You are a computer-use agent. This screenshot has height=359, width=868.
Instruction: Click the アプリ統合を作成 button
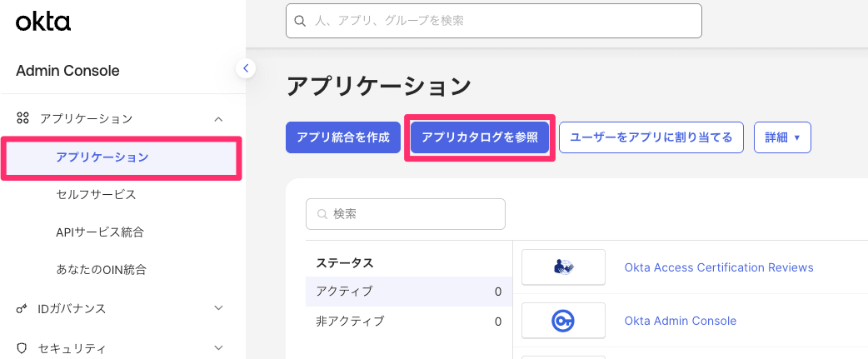coord(343,137)
